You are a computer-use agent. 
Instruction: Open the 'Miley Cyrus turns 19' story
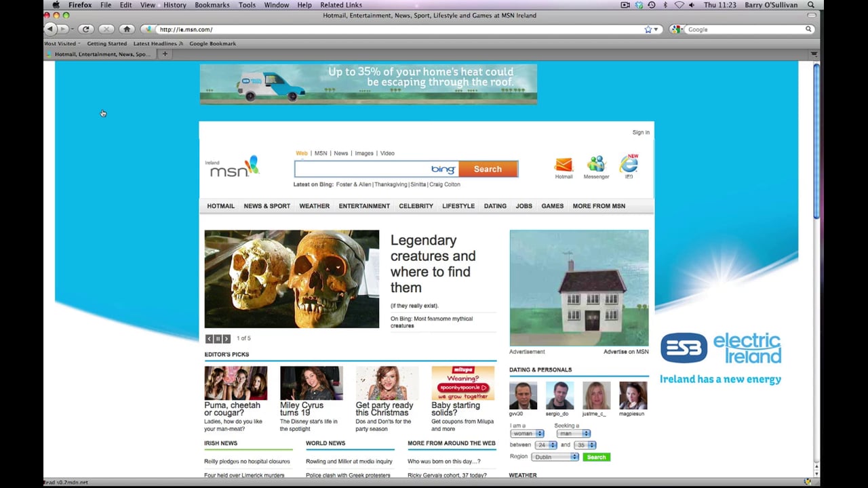pos(302,409)
